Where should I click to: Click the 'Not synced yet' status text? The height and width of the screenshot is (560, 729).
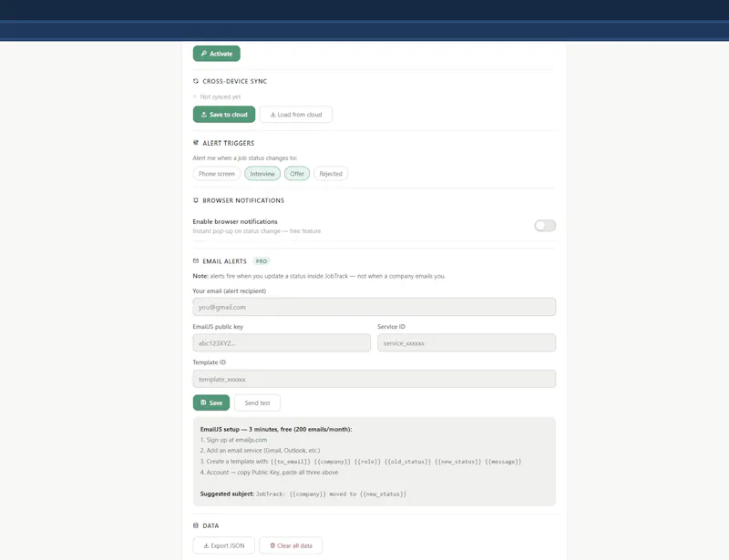221,97
